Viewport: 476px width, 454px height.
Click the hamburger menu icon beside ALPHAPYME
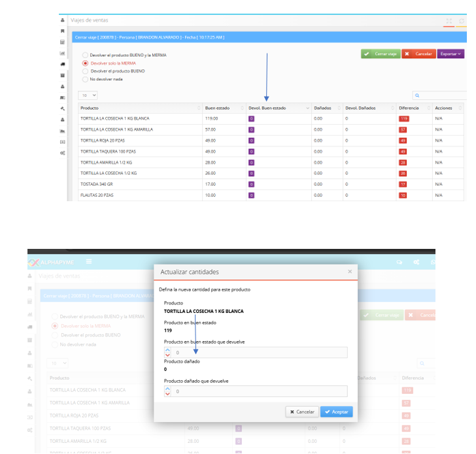point(88,262)
